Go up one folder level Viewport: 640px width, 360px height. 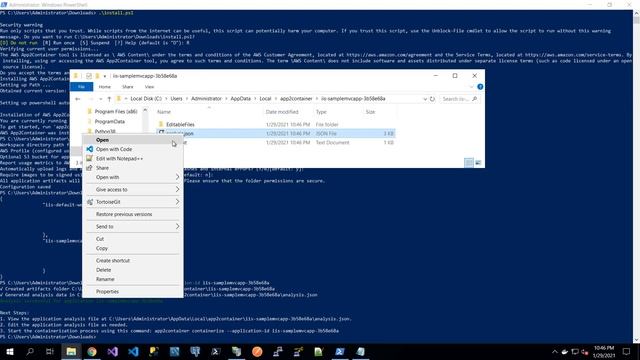(x=109, y=99)
